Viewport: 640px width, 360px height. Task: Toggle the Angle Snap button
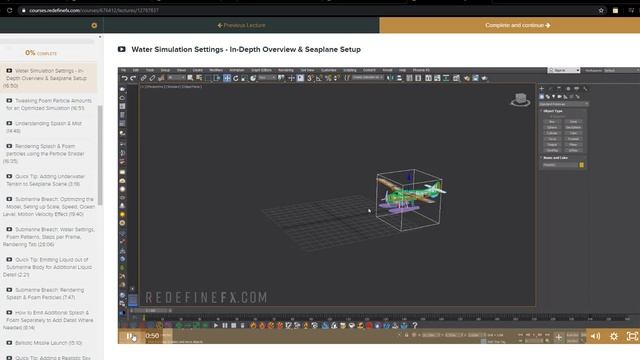click(319, 78)
